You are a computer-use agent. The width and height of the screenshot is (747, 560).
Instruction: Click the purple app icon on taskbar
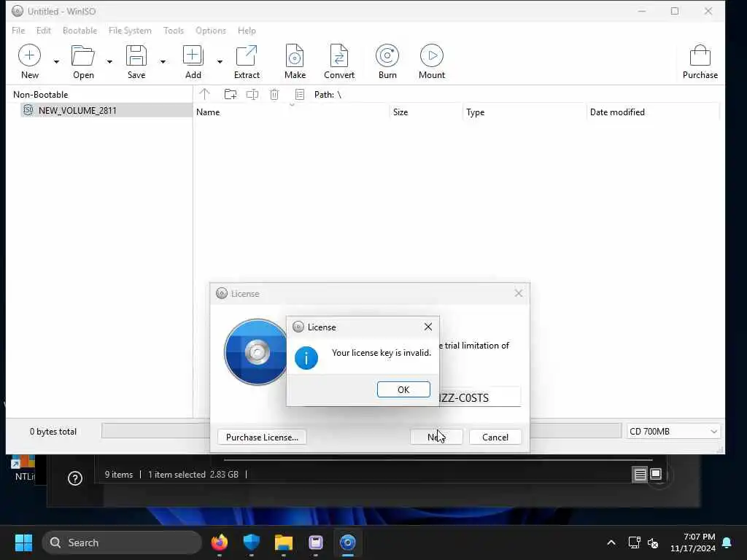tap(315, 542)
